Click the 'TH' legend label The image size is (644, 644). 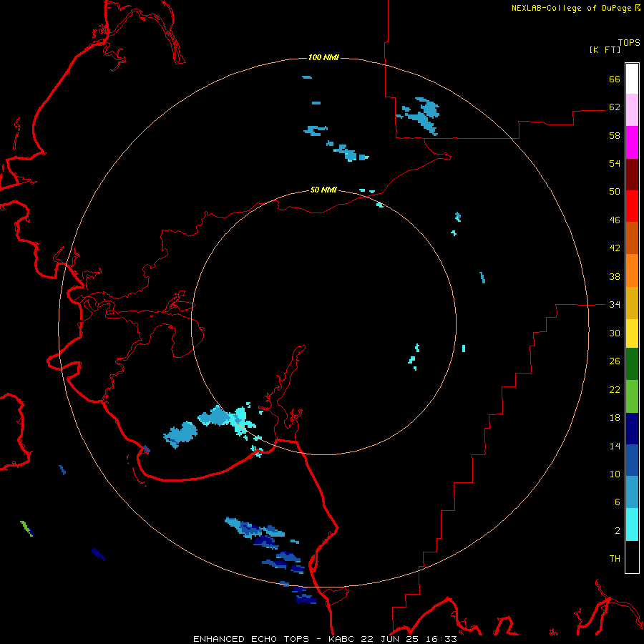point(615,559)
